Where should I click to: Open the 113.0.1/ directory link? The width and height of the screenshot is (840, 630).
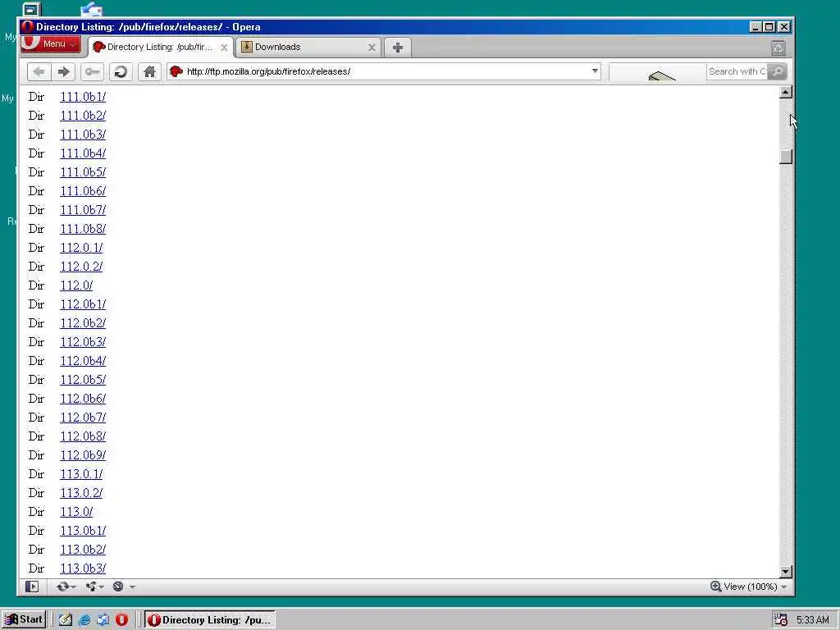[x=81, y=474]
